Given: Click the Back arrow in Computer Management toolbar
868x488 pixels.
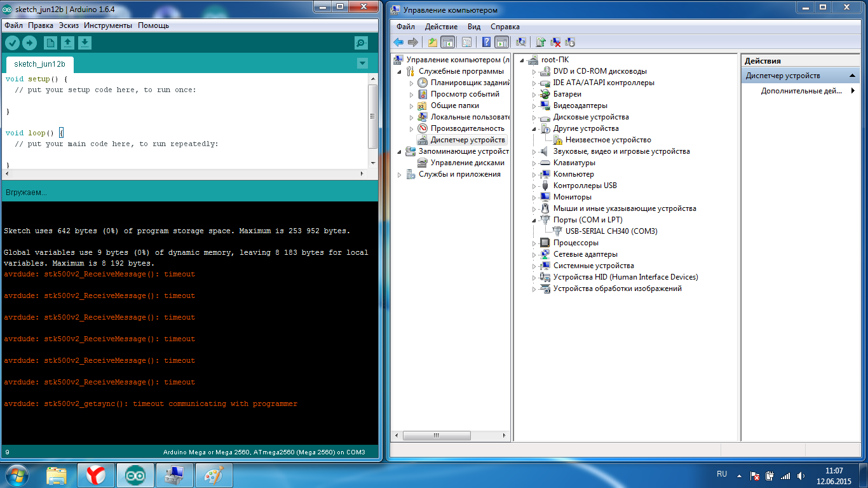Looking at the screenshot, I should (x=398, y=42).
